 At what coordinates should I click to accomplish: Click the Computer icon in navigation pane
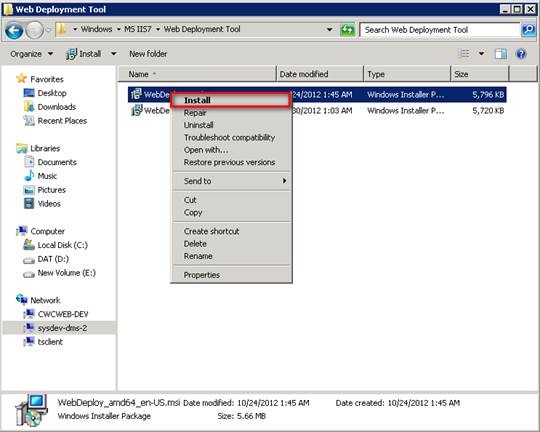point(22,231)
